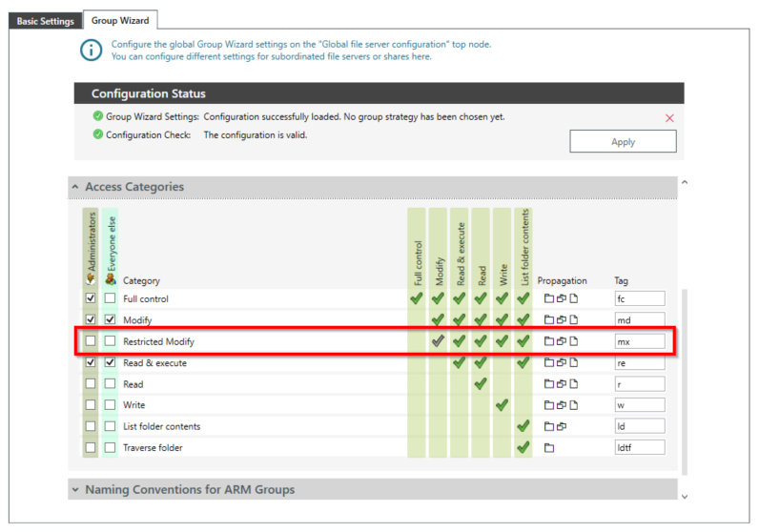Expand Naming Conventions for ARM Groups
Screen dimensions: 759x532
pyautogui.click(x=76, y=490)
